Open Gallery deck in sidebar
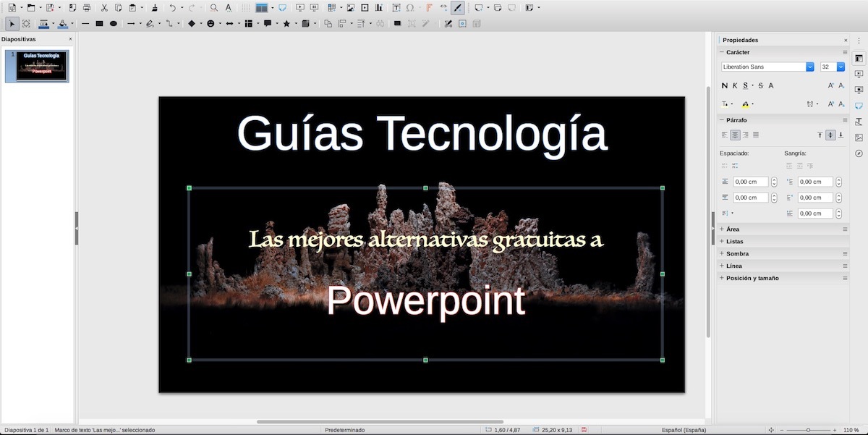The image size is (868, 435). pyautogui.click(x=859, y=138)
